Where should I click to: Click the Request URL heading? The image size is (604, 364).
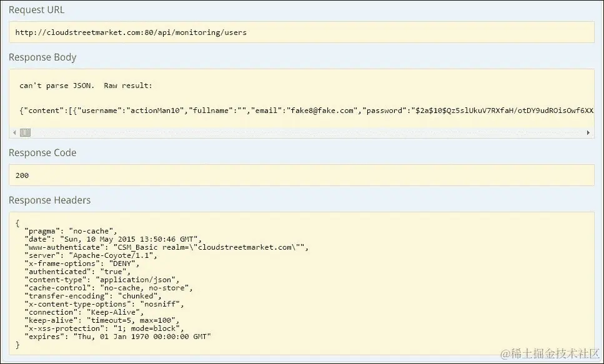(x=37, y=10)
